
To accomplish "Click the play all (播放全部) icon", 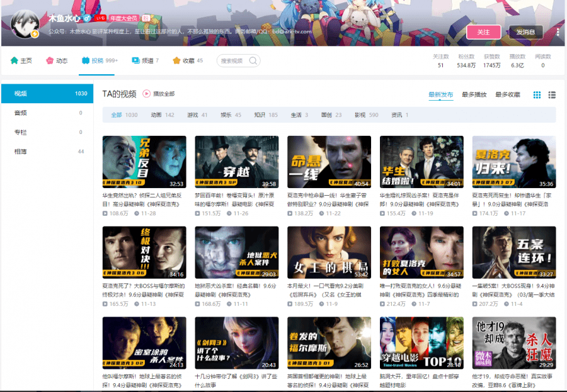I will click(x=147, y=94).
